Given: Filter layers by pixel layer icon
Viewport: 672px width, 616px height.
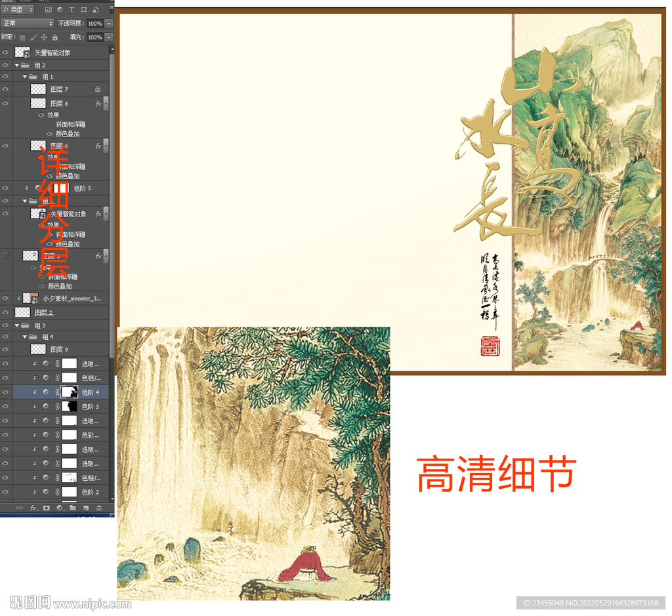Looking at the screenshot, I should (x=49, y=9).
